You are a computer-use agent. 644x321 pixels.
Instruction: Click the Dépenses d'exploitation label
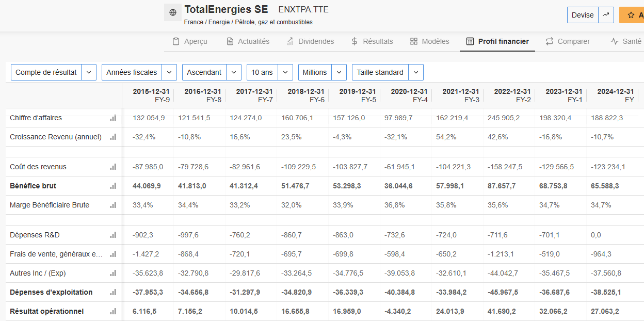pyautogui.click(x=51, y=292)
